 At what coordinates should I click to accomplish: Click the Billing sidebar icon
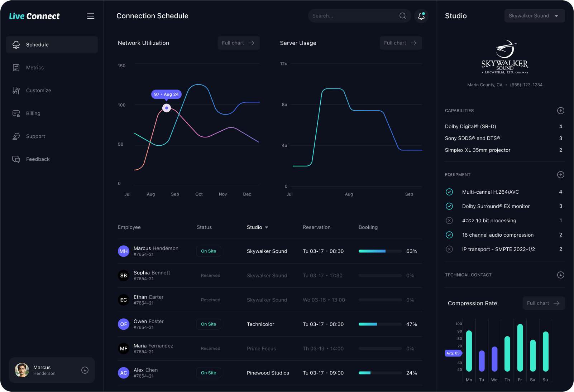tap(16, 113)
